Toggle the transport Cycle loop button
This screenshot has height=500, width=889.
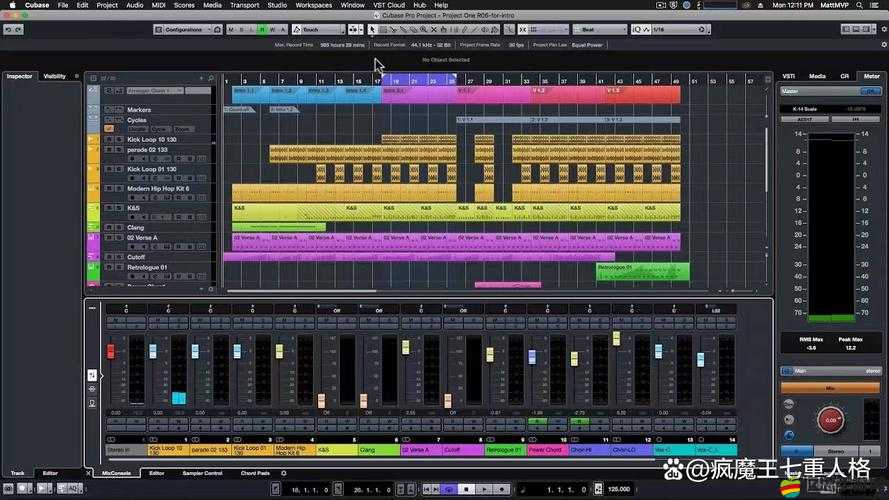[449, 489]
